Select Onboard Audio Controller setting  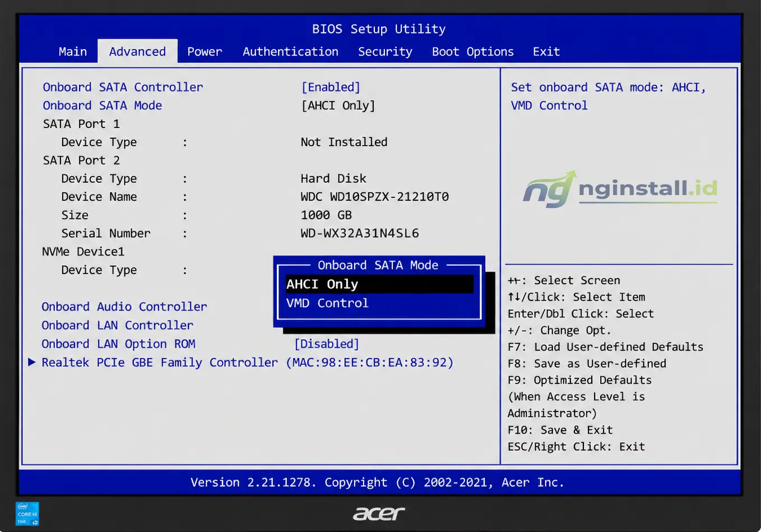point(124,307)
